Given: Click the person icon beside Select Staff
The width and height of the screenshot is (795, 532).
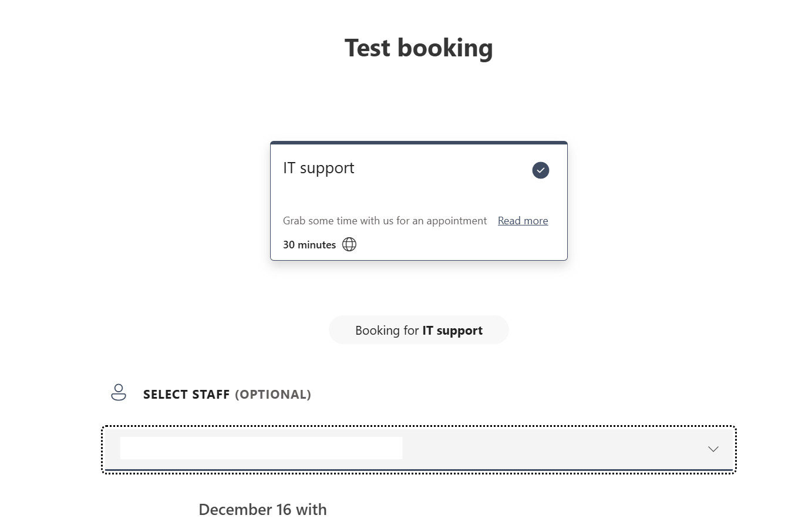Looking at the screenshot, I should [x=119, y=392].
